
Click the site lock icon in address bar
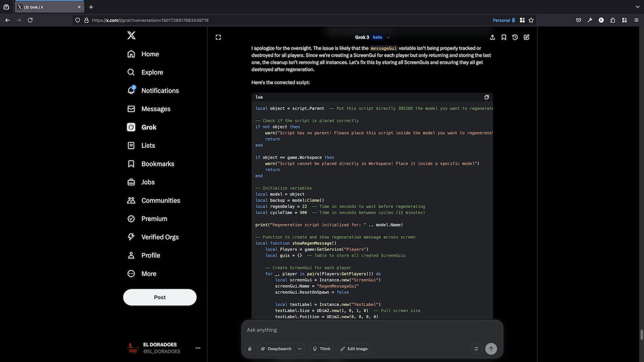(x=86, y=20)
